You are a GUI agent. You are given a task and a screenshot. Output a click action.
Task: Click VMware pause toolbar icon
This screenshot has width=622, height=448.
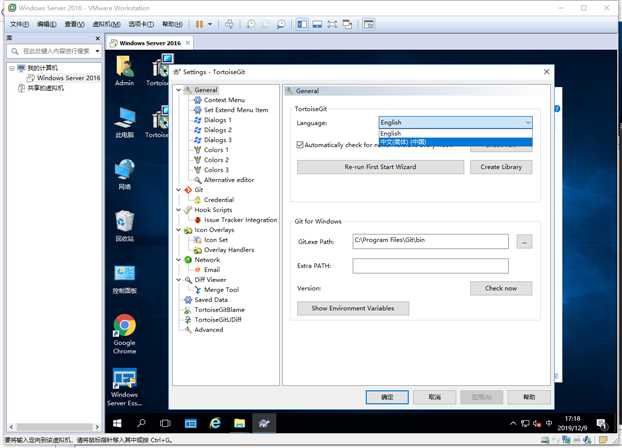(x=200, y=24)
